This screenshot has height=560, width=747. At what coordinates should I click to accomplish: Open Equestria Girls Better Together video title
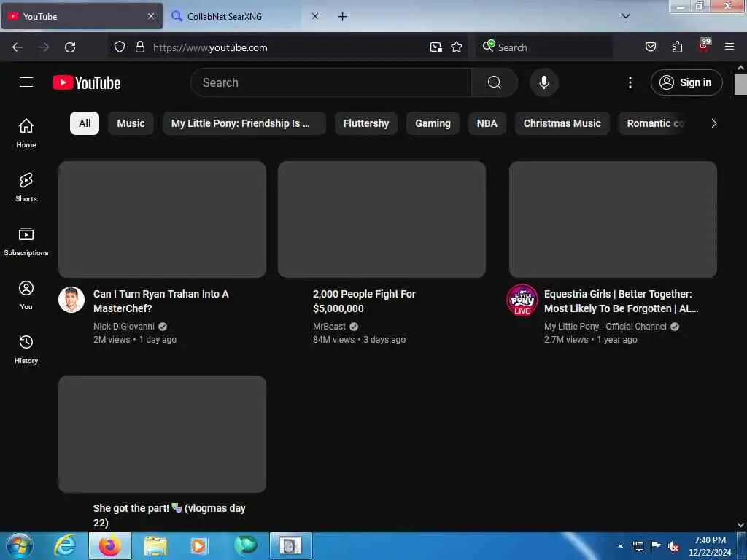[x=621, y=301]
